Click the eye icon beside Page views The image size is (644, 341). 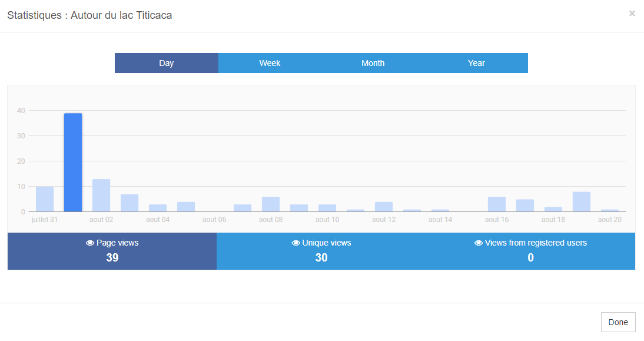click(89, 243)
